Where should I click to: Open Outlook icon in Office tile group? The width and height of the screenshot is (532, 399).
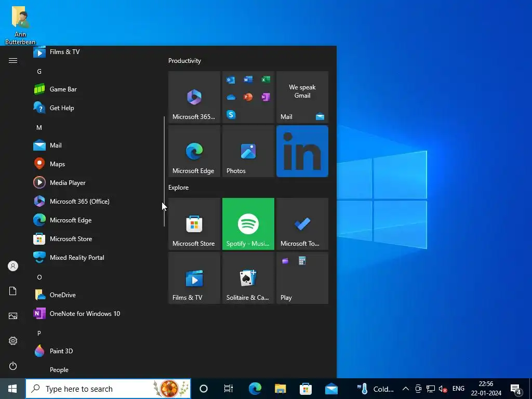(231, 79)
